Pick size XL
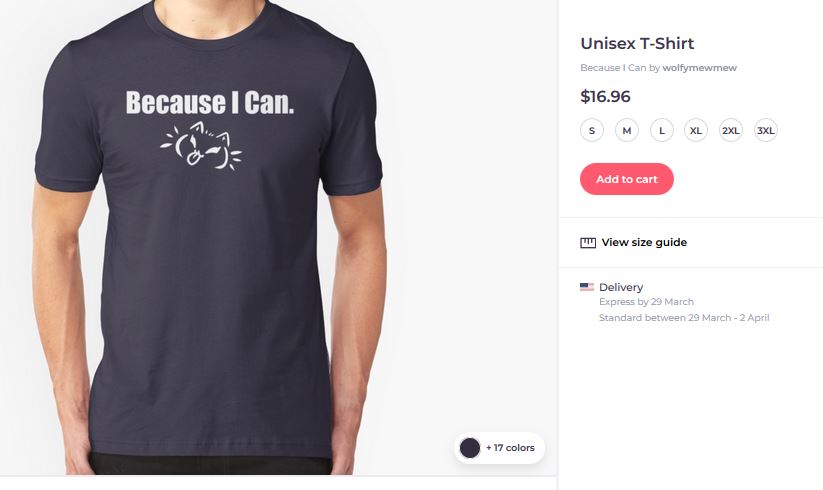The height and width of the screenshot is (490, 823). coord(696,130)
